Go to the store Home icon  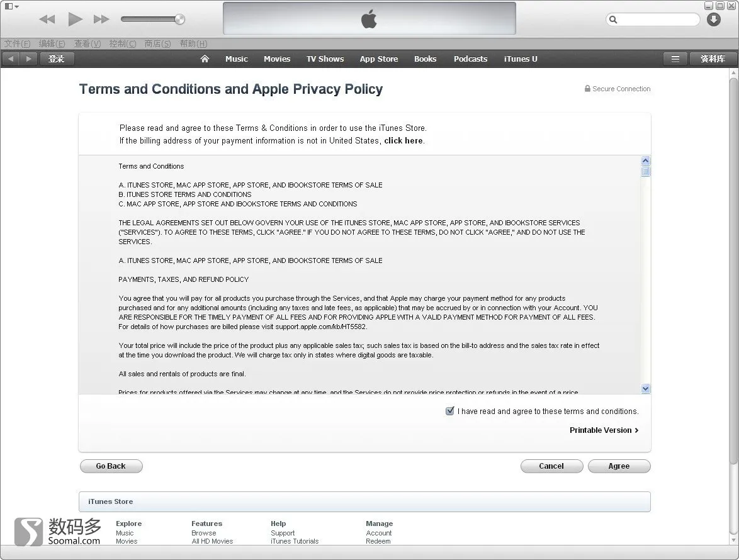pyautogui.click(x=205, y=59)
